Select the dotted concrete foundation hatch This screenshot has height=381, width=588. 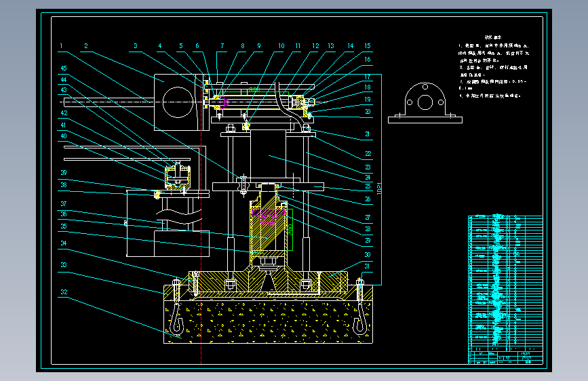268,321
